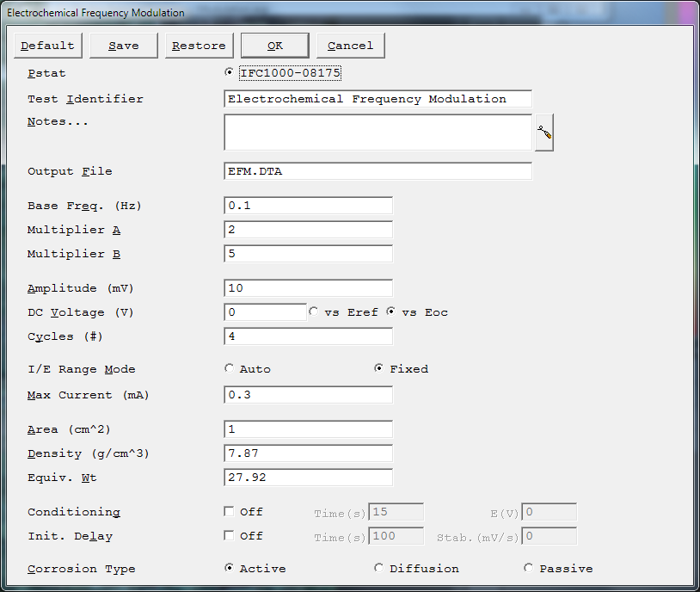
Task: Click the Corrosion Type label
Action: coord(81,569)
